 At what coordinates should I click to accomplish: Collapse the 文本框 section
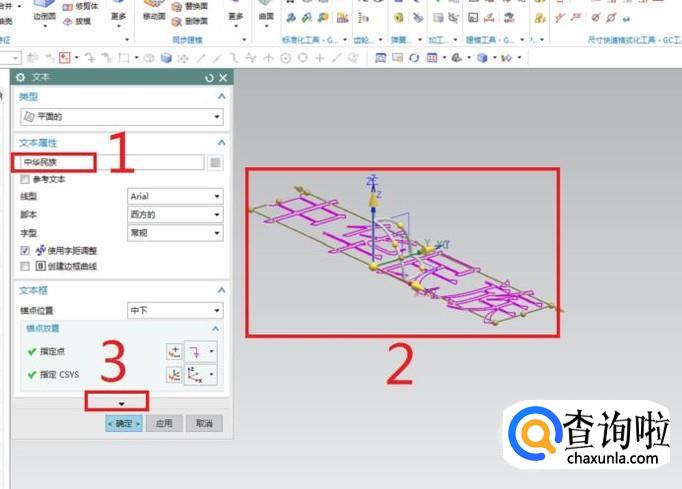[222, 290]
